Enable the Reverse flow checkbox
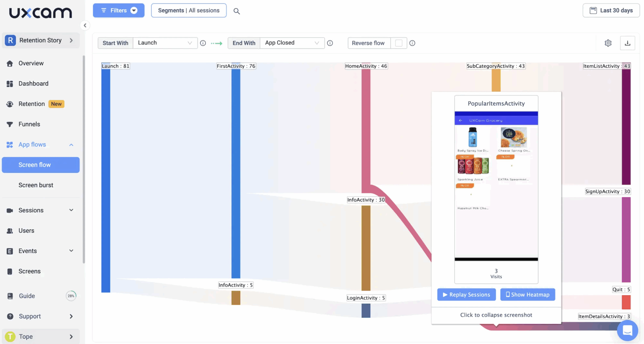Screen dimensions: 644x344 click(398, 43)
